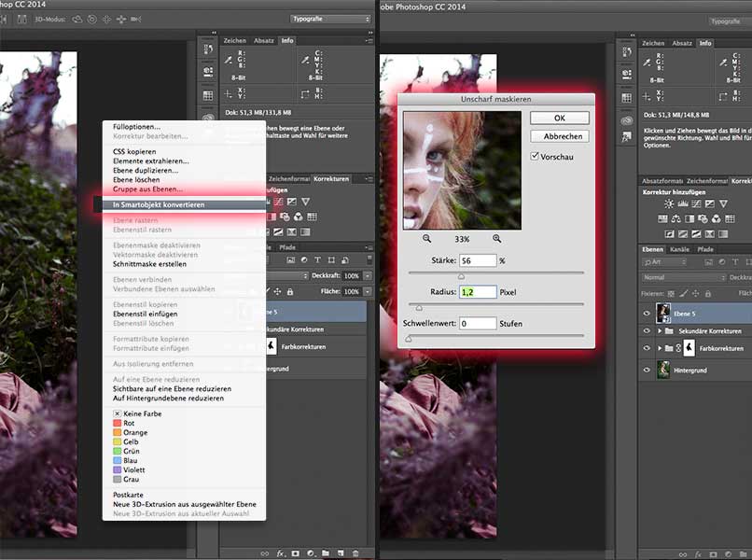752x560 pixels.
Task: Toggle visibility of the Farbkorrekturen group
Action: click(x=647, y=348)
